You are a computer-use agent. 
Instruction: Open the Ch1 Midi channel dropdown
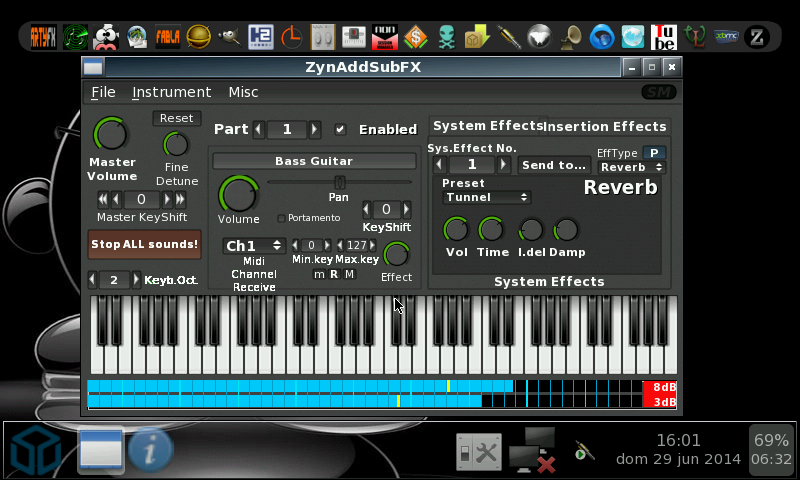[254, 246]
